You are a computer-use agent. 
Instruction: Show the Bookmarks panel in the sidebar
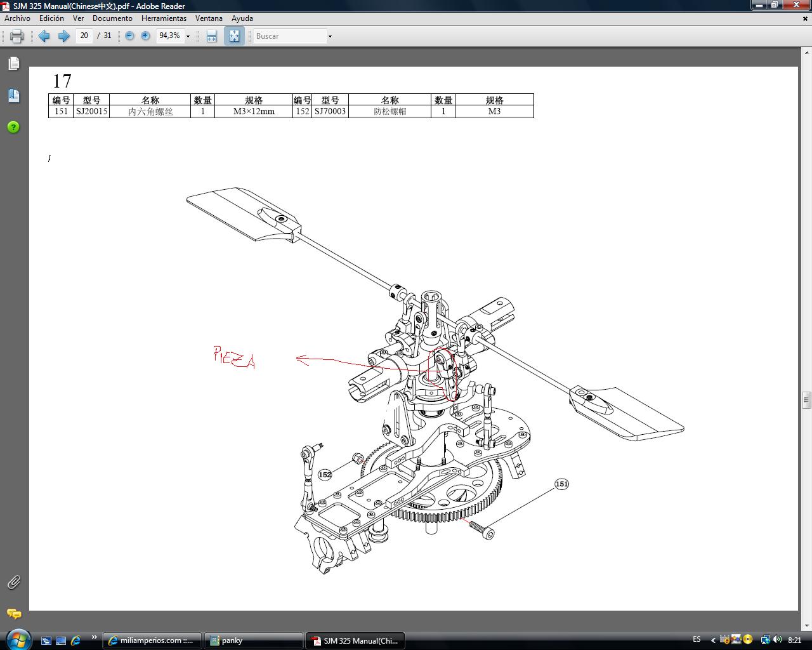point(13,96)
